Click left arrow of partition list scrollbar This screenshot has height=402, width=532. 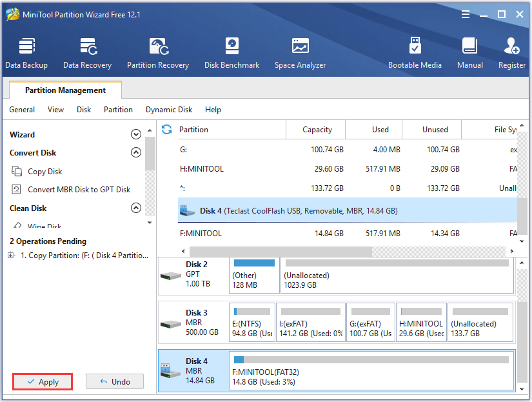[183, 251]
